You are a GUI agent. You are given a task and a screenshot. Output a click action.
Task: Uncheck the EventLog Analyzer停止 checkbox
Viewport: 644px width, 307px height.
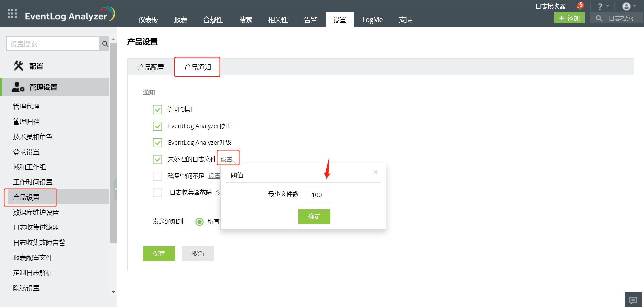point(157,126)
